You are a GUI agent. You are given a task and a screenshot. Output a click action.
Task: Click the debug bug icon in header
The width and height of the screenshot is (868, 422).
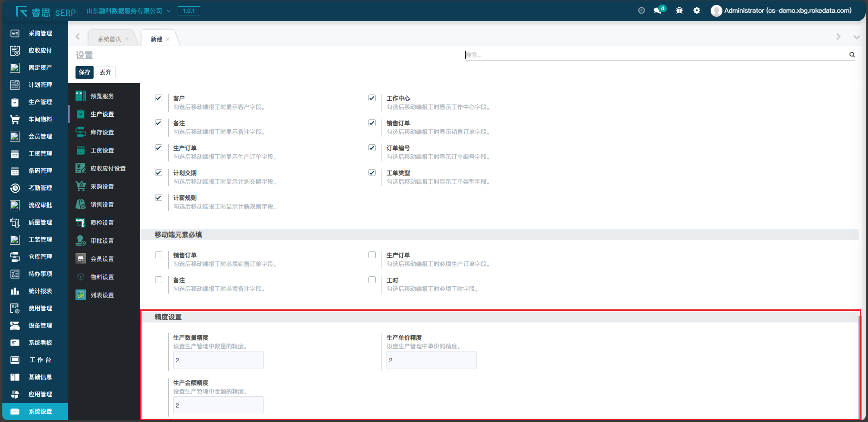679,10
